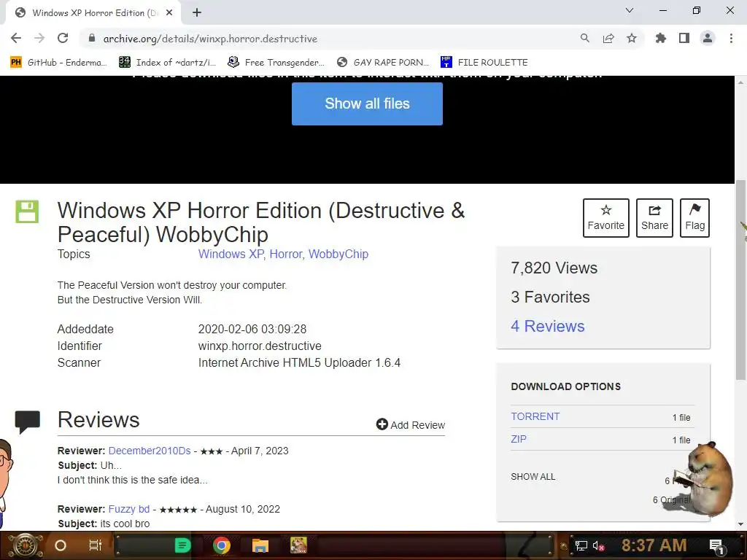Image resolution: width=747 pixels, height=560 pixels.
Task: Open a new tab with plus button
Action: tap(197, 13)
